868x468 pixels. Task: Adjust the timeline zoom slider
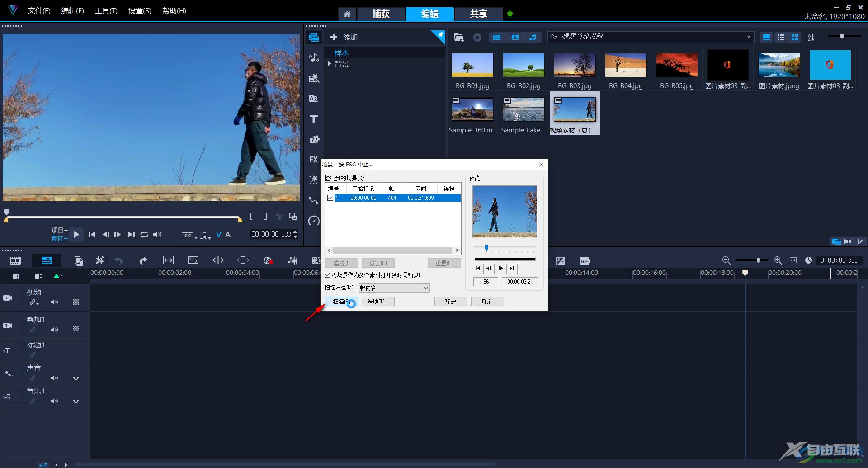click(758, 260)
